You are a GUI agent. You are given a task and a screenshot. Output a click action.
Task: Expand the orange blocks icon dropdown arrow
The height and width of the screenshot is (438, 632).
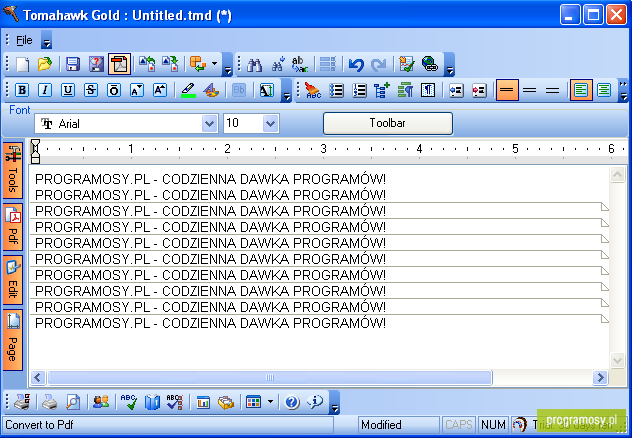coord(214,64)
